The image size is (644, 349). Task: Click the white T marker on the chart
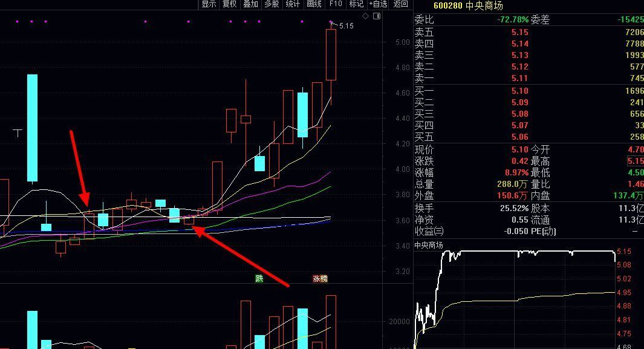click(19, 132)
